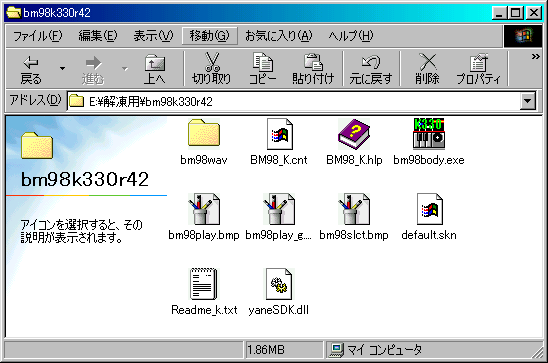Screen dimensions: 548x363
Task: Select the bm98slct.bmp image icon
Action: click(x=353, y=209)
